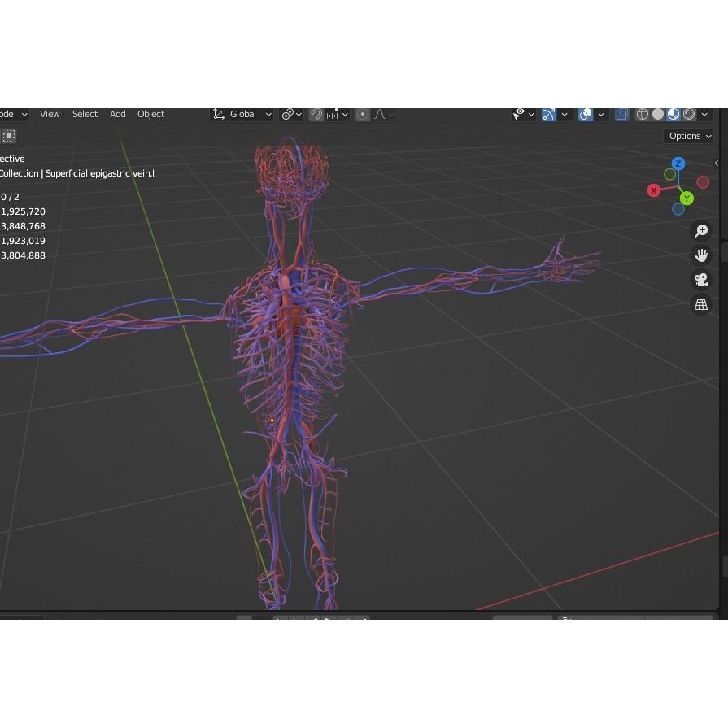Enable Proportional Editing in the header
Image resolution: width=728 pixels, height=728 pixels.
pos(363,114)
